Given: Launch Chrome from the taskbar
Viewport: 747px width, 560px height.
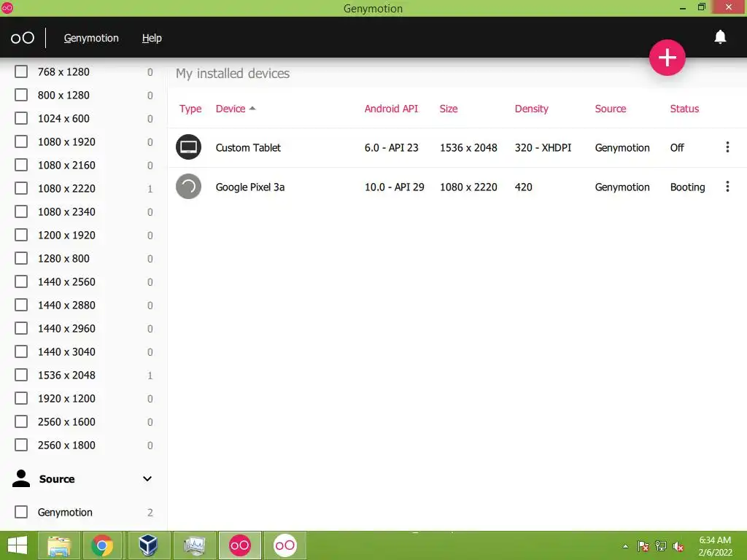Looking at the screenshot, I should point(102,545).
